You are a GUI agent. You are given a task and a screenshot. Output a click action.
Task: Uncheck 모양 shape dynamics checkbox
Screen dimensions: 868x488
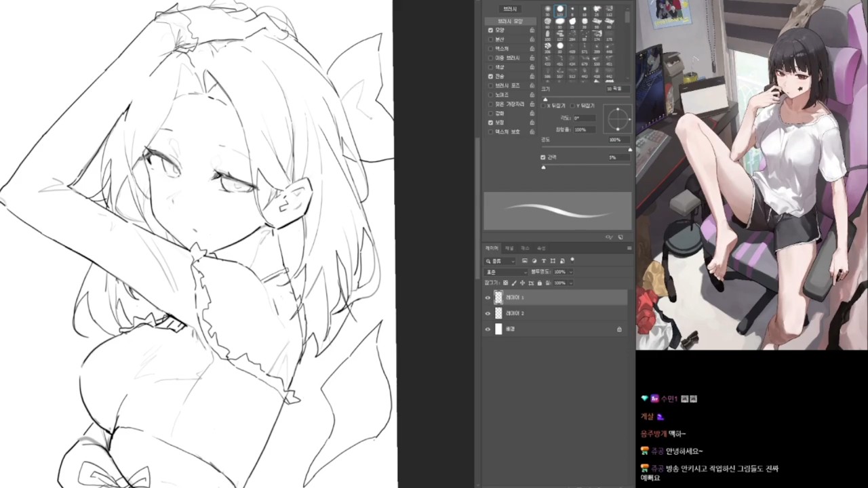[x=491, y=30]
